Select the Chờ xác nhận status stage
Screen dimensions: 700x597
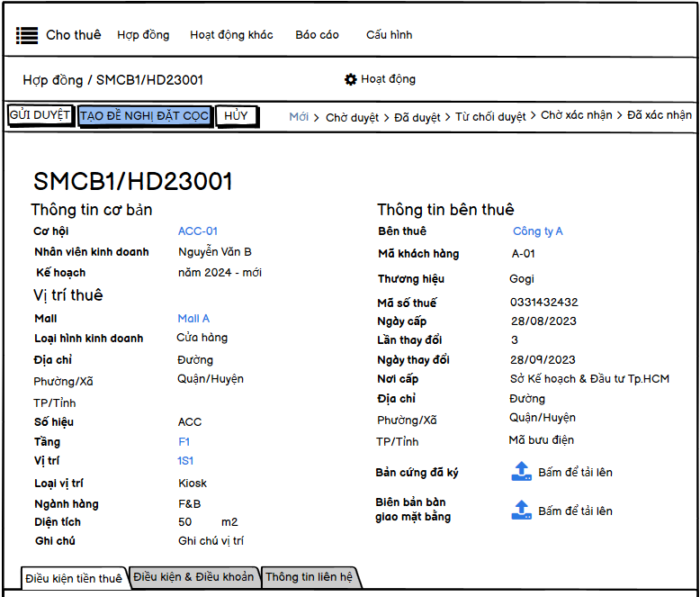pyautogui.click(x=577, y=115)
